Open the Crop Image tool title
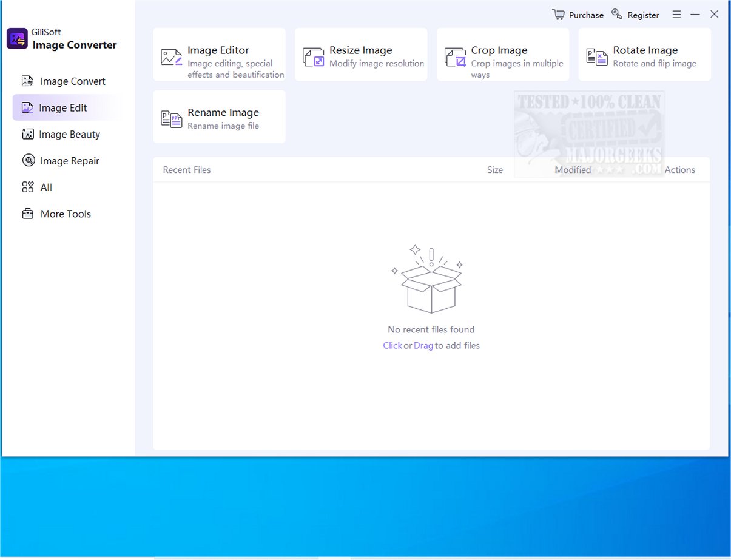Screen dimensions: 731x560 [x=499, y=50]
